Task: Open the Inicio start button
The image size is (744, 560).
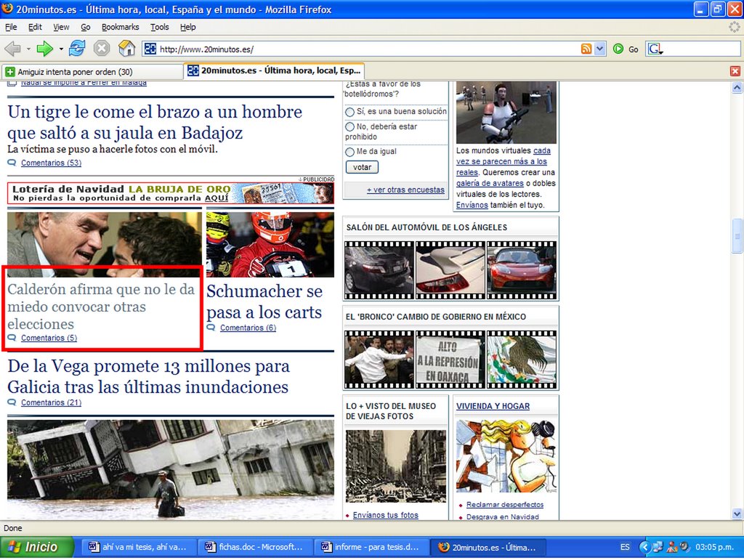Action: (37, 547)
